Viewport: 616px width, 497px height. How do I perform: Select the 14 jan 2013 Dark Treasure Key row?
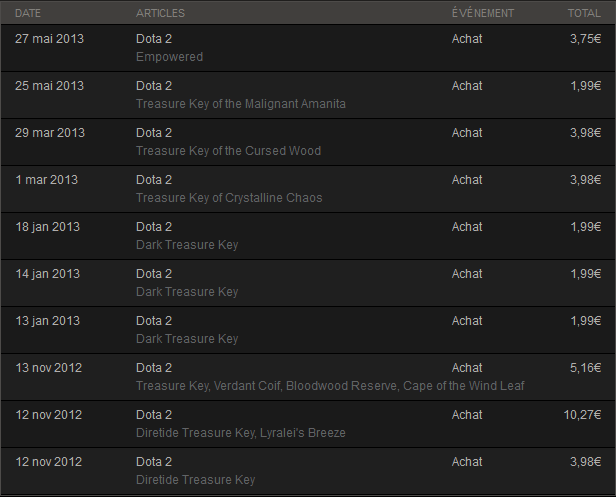coord(308,283)
